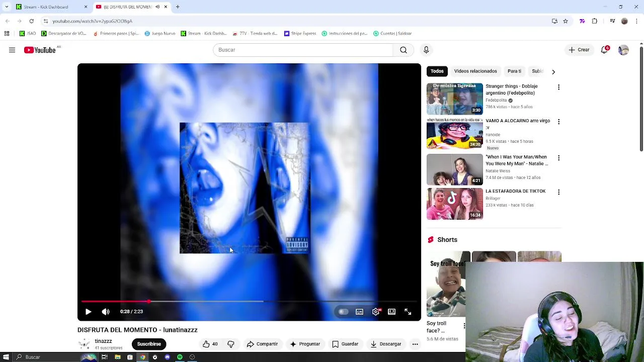Focus the YouTube Buscar search field
644x362 pixels.
click(x=303, y=50)
